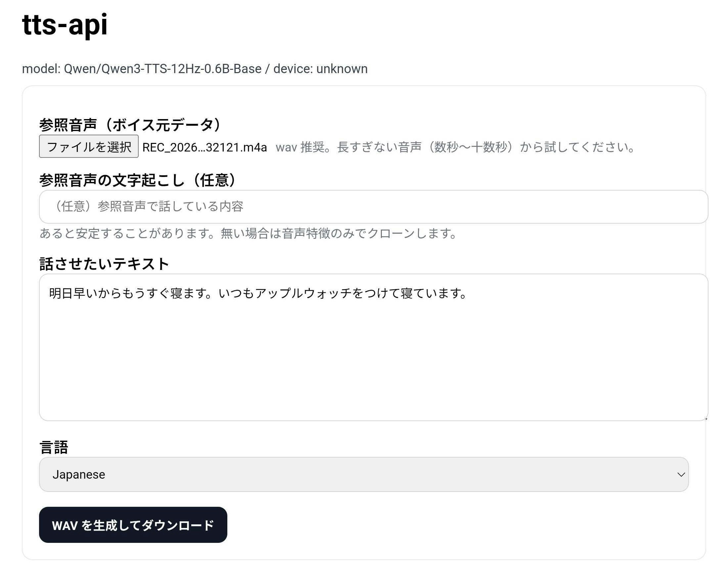Click the 言語 label
Image resolution: width=728 pixels, height=567 pixels.
(x=54, y=447)
